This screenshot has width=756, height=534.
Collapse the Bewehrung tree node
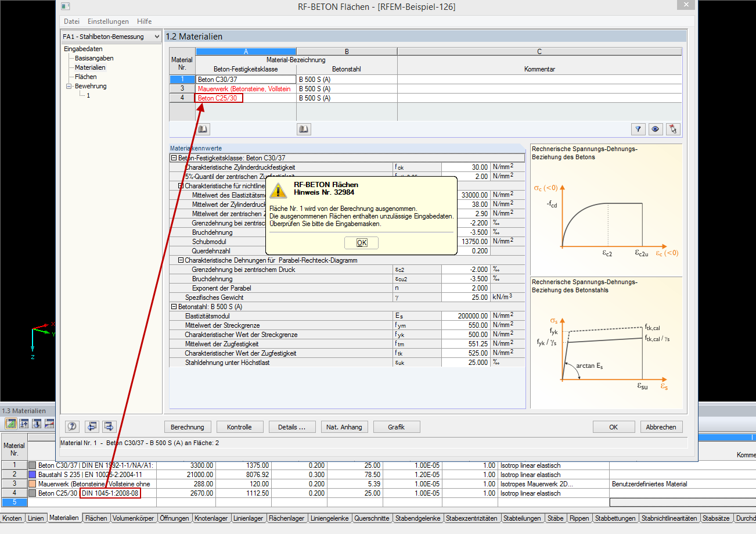click(x=69, y=86)
